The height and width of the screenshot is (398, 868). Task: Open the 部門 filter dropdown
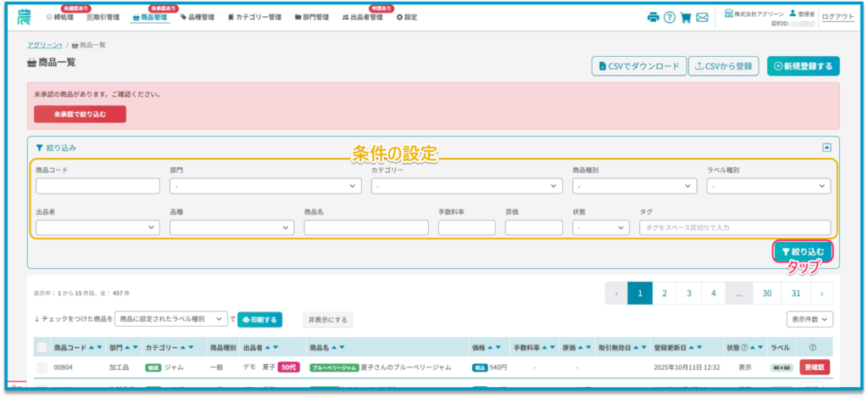click(x=265, y=186)
